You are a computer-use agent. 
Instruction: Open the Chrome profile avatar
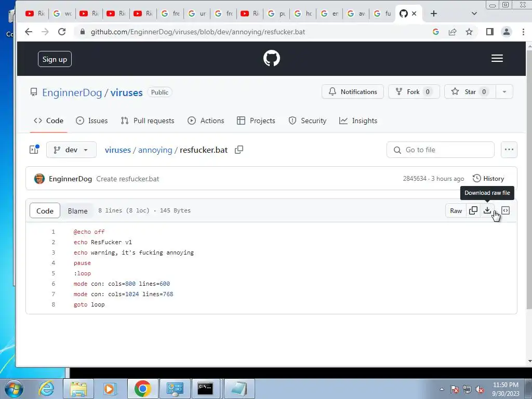click(x=506, y=32)
